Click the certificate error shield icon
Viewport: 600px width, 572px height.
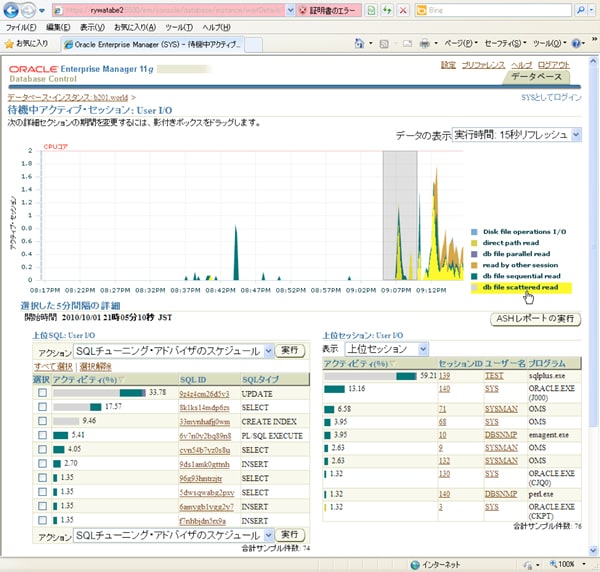[x=303, y=10]
